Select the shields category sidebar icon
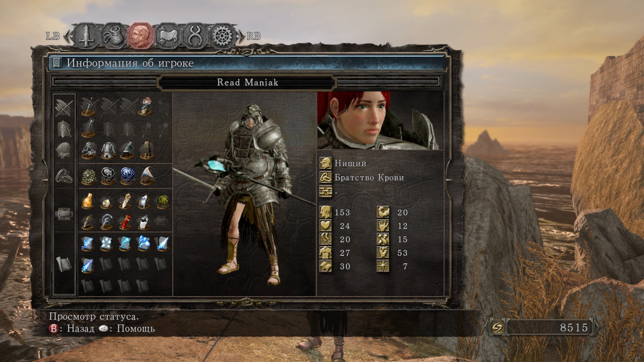Viewport: 644px width, 362px height. pyautogui.click(x=64, y=129)
